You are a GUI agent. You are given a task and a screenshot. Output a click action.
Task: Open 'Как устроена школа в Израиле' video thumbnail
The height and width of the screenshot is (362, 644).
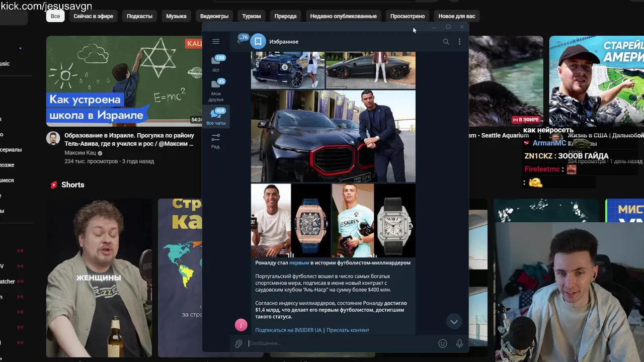[x=124, y=81]
